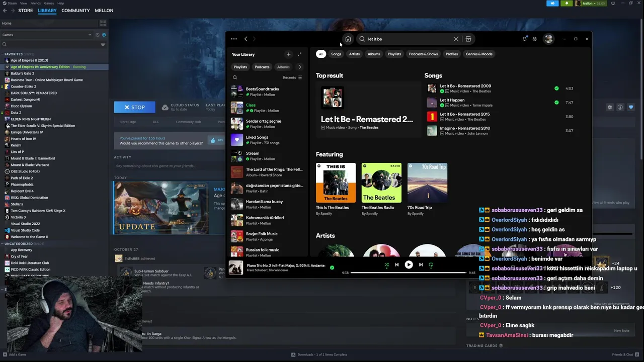Filter library by Podcasts chip
The height and width of the screenshot is (362, 644).
(262, 67)
